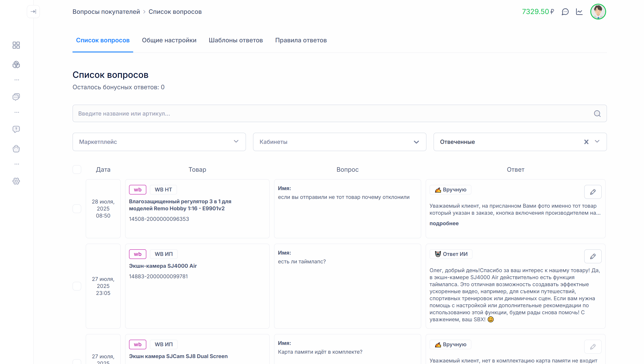Open the analytics chart icon in header

579,12
